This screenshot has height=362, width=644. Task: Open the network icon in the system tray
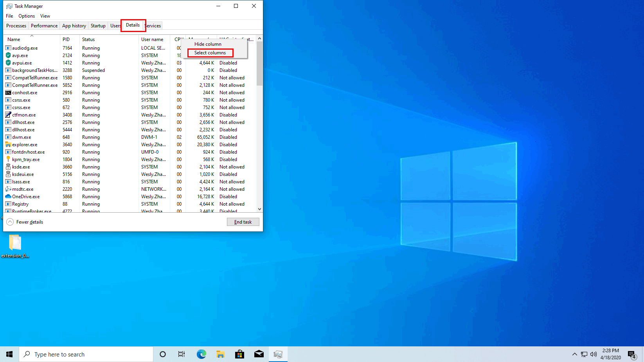pos(584,354)
